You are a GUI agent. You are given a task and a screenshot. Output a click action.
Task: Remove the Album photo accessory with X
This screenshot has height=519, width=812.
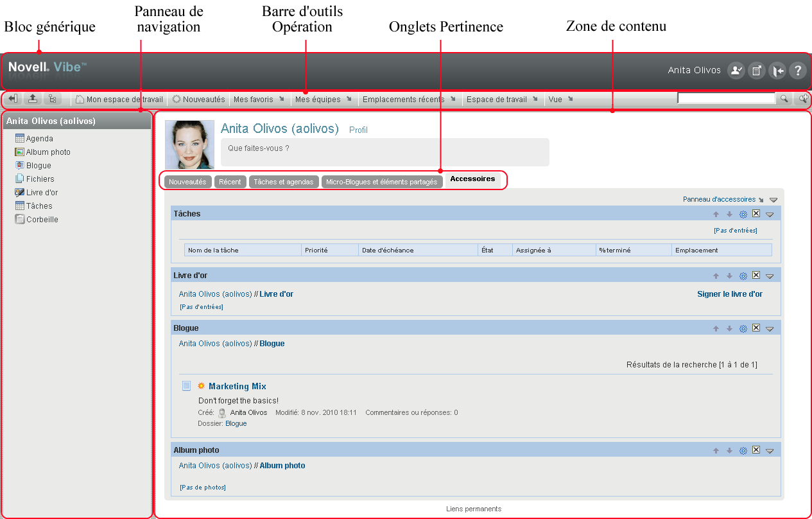pos(756,450)
